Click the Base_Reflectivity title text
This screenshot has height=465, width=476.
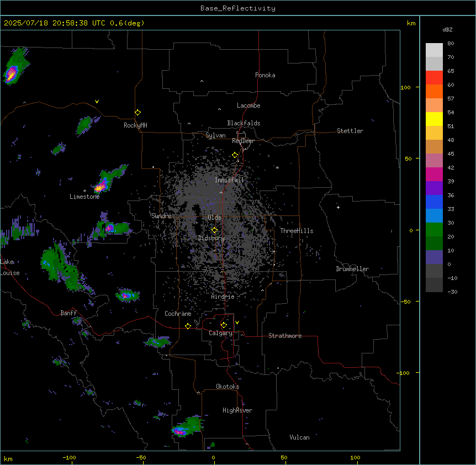238,8
